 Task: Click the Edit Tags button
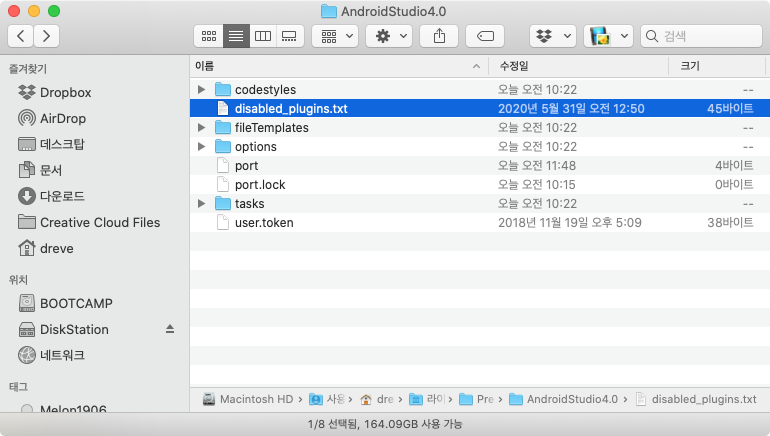tap(485, 36)
